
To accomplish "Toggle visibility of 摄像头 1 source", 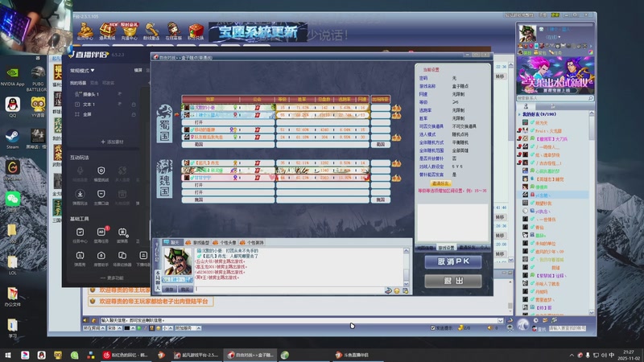I will [x=119, y=94].
